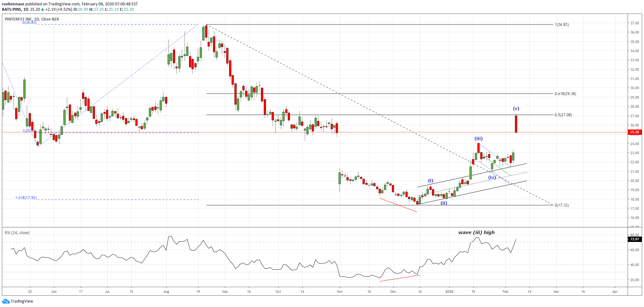This screenshot has height=307, width=644.
Task: Click the Jun label on the time axis
Action: point(54,292)
